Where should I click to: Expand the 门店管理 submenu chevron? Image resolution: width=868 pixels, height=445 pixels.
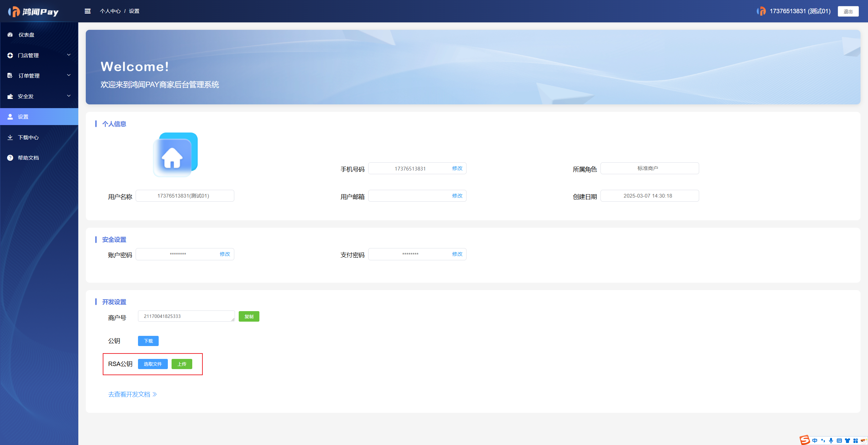coord(69,55)
